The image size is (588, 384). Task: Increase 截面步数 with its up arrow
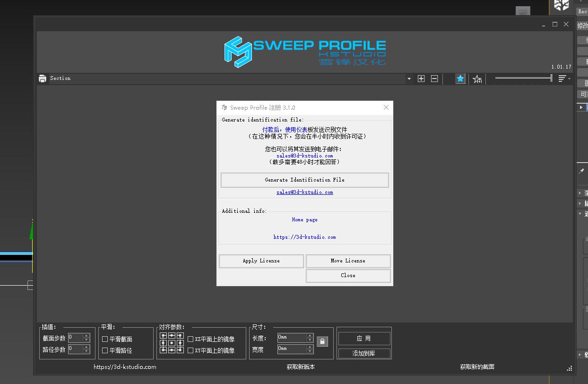tap(86, 336)
